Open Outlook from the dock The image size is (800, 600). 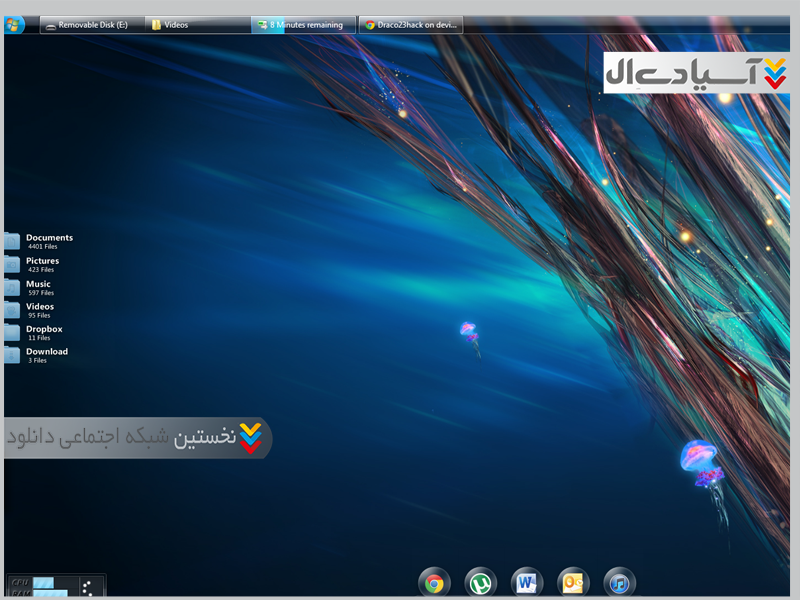click(573, 583)
